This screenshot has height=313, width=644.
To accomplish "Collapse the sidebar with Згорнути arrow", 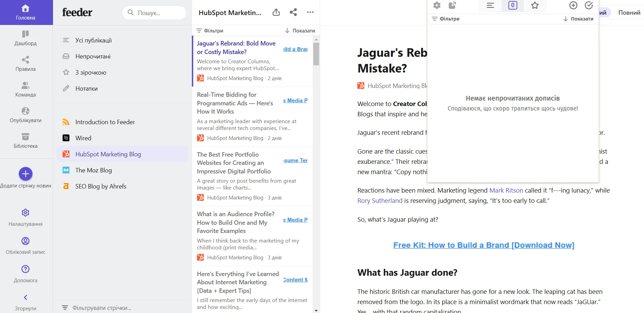I will (26, 302).
